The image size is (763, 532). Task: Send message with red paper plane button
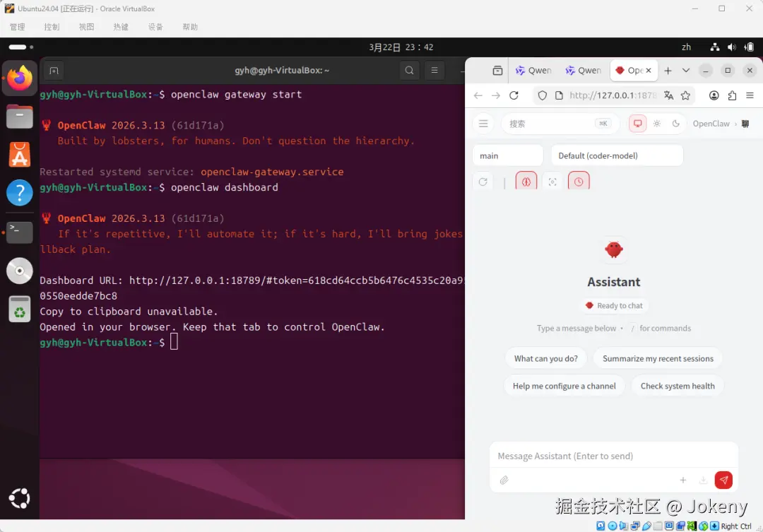click(x=723, y=480)
